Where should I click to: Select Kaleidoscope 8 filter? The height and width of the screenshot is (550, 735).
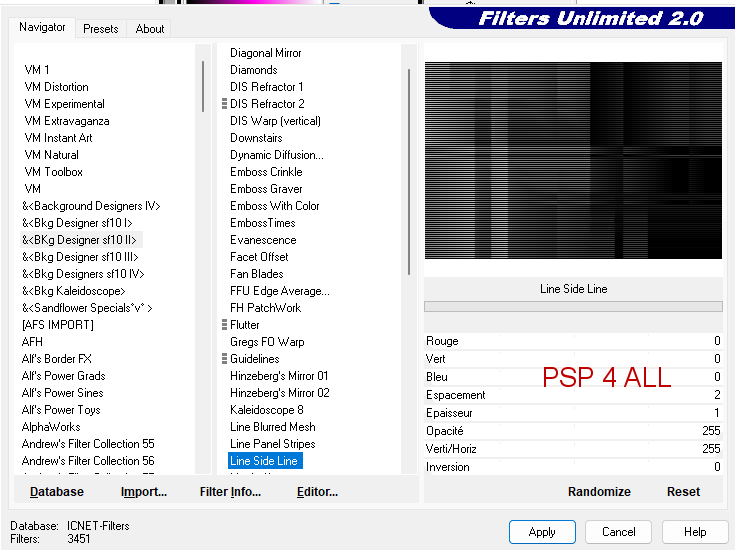[266, 410]
